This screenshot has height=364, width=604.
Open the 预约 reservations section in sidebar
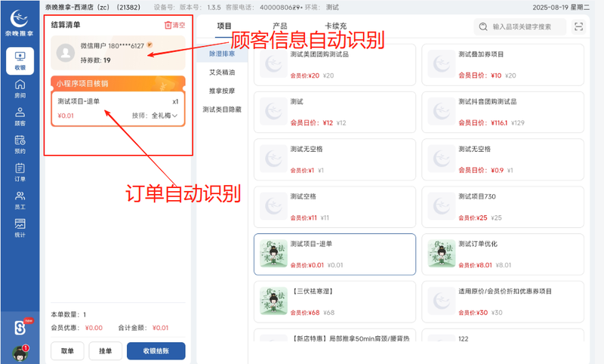coord(20,144)
